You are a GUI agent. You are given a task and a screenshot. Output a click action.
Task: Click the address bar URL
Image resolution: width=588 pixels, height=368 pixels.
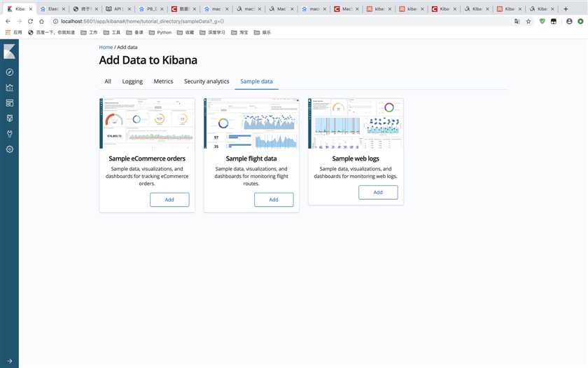(143, 22)
